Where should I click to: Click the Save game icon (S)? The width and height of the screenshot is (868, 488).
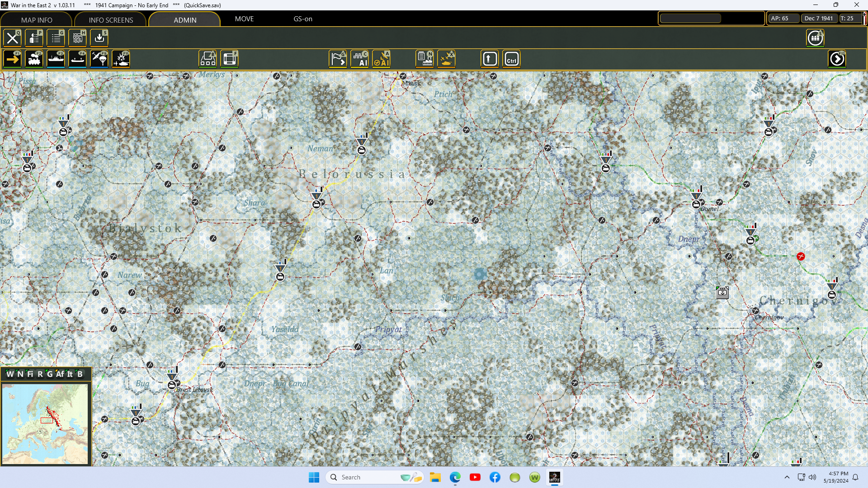click(x=99, y=38)
